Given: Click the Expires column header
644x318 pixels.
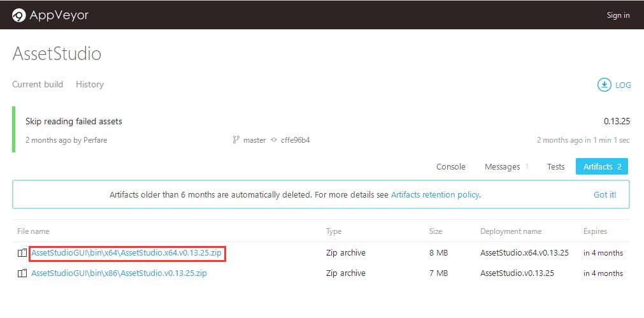Looking at the screenshot, I should click(x=595, y=231).
